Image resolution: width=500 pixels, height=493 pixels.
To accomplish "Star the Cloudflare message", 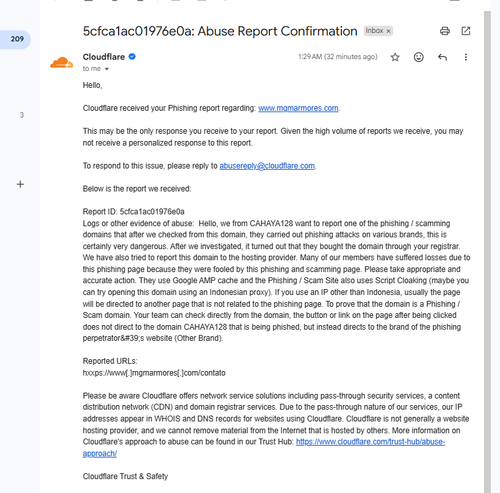I will (395, 57).
